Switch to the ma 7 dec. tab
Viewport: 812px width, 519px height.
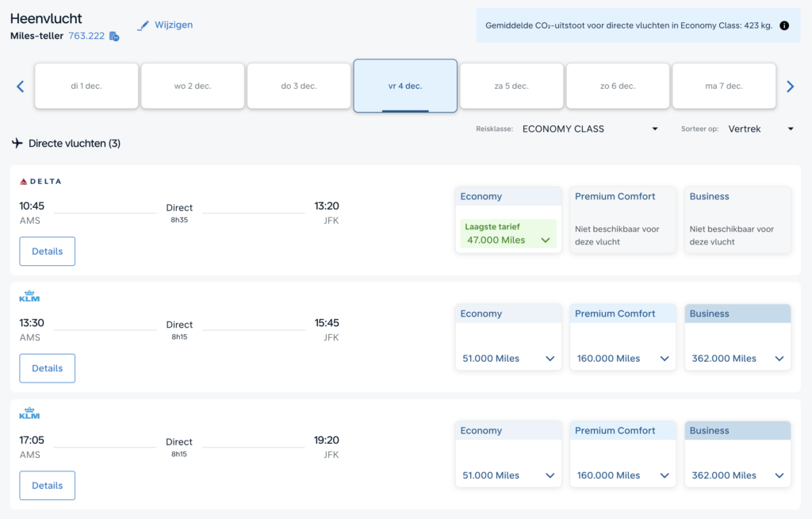pyautogui.click(x=723, y=86)
